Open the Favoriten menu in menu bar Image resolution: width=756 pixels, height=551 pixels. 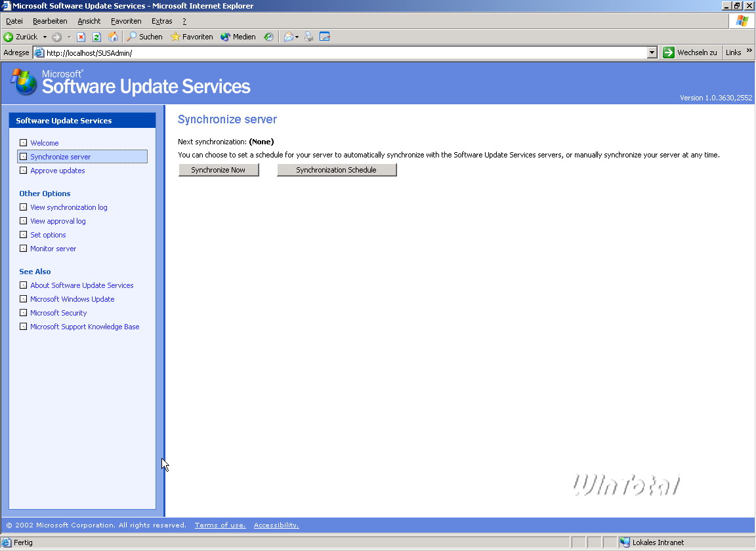pyautogui.click(x=126, y=21)
